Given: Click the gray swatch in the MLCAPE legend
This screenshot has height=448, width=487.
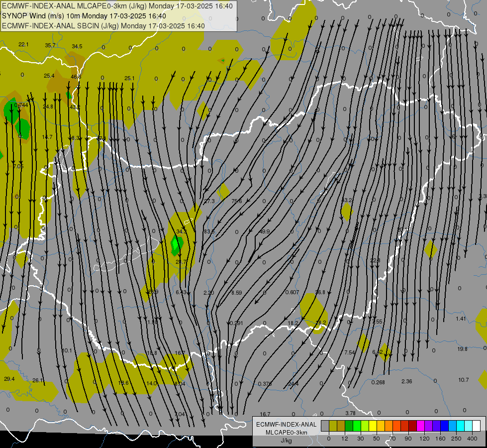Looking at the screenshot, I should (325, 426).
